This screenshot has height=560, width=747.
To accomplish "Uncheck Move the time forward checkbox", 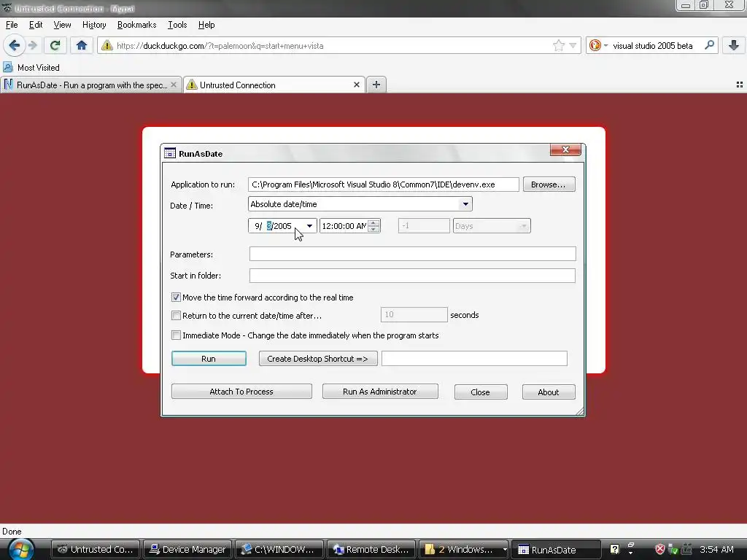I will (177, 297).
